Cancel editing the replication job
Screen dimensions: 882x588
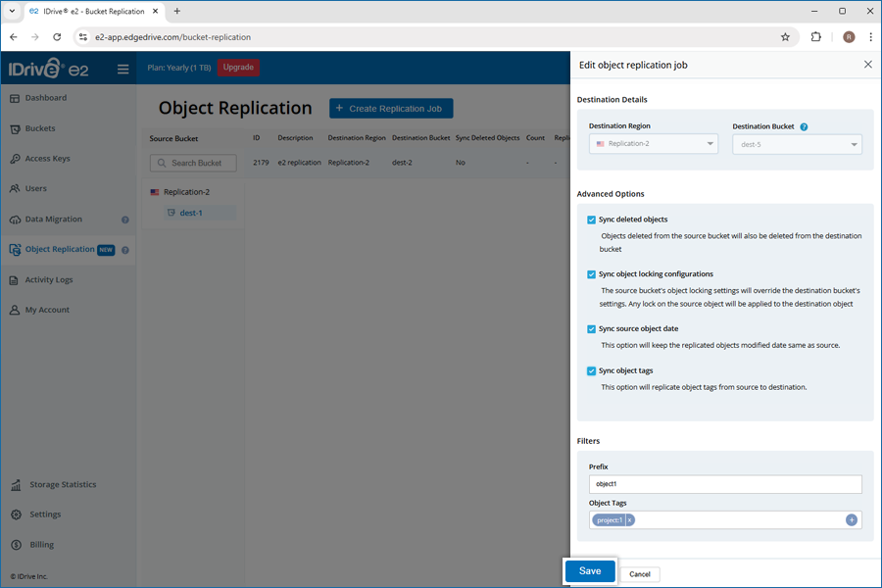(640, 574)
